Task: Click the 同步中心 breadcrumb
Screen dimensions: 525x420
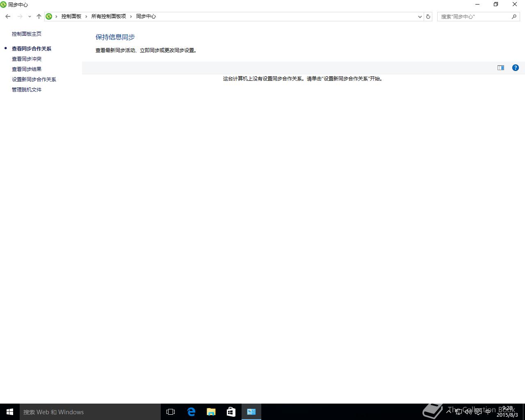Action: (x=146, y=16)
